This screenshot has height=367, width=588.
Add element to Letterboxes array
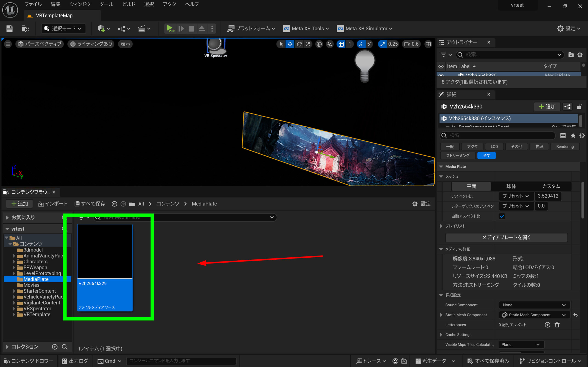click(x=547, y=325)
